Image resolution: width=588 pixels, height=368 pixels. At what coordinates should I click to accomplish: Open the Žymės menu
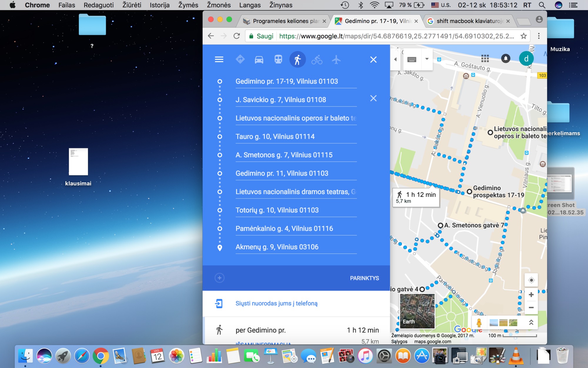click(188, 5)
